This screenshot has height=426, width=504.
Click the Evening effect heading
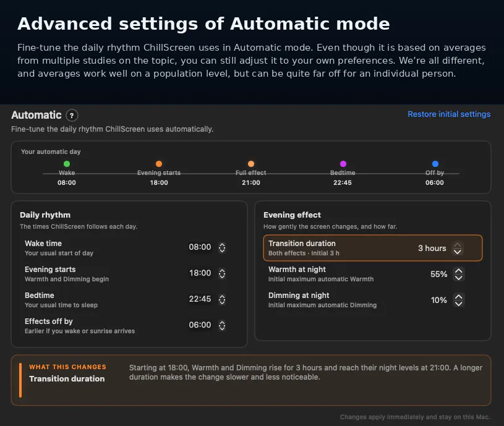(x=292, y=215)
